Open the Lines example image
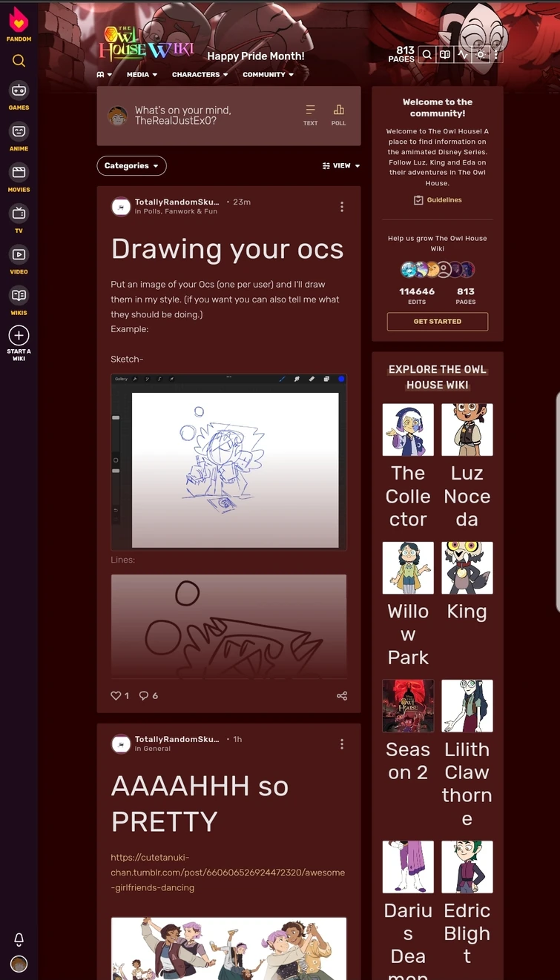 point(228,626)
